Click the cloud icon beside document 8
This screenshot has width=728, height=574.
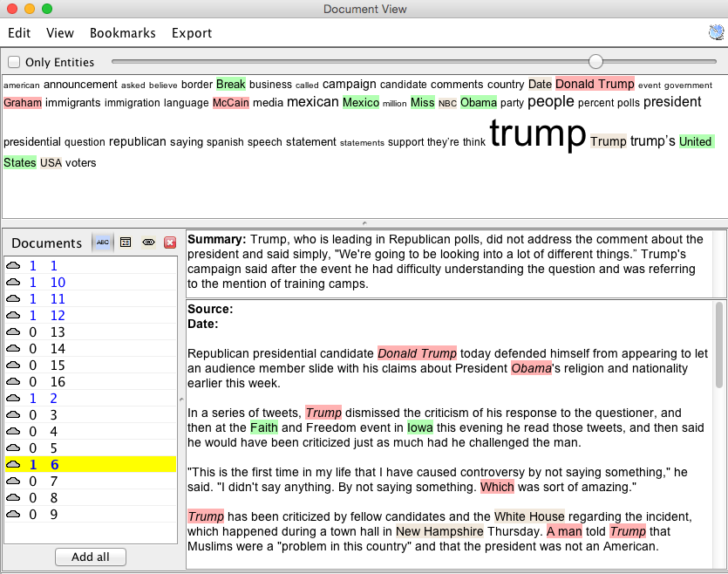(x=13, y=498)
